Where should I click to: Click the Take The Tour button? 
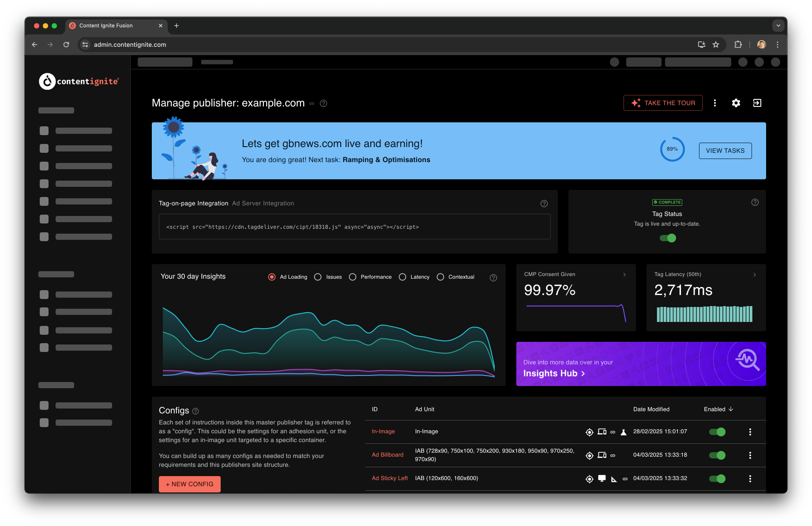(x=663, y=103)
